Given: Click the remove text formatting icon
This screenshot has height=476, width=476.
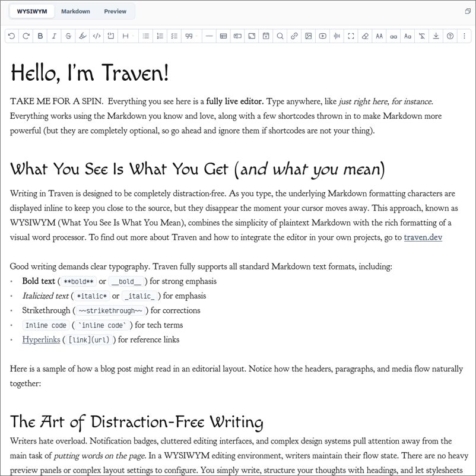Looking at the screenshot, I should (421, 36).
